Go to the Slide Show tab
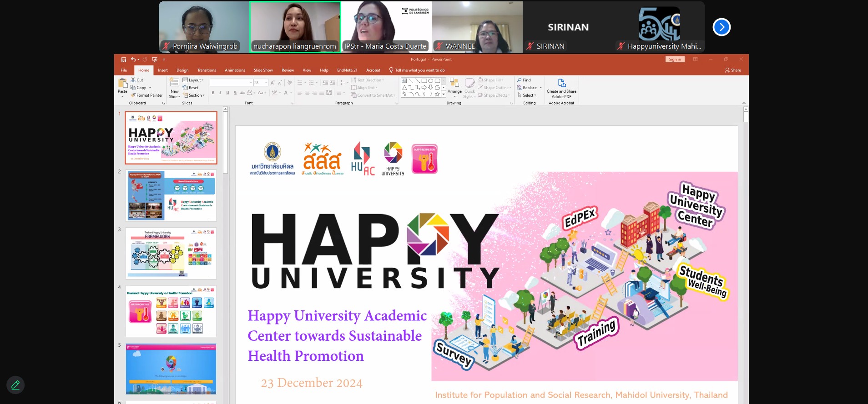 pos(263,70)
